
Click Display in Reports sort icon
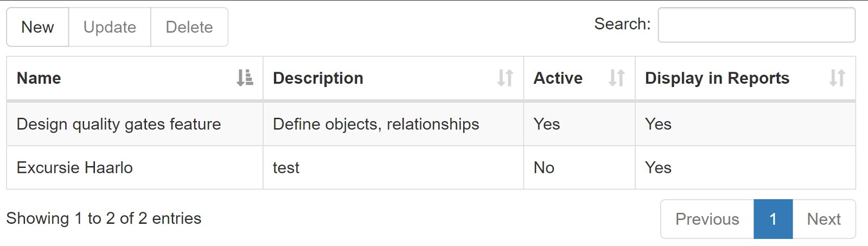pos(837,78)
